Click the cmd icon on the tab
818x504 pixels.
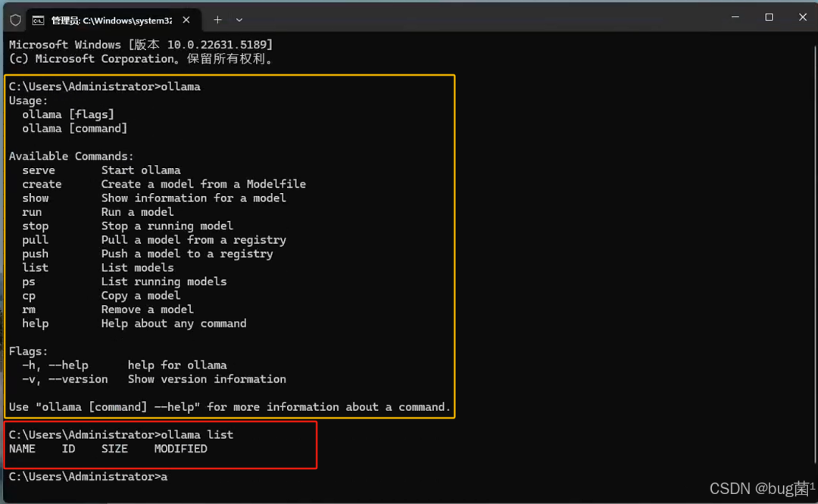point(38,20)
